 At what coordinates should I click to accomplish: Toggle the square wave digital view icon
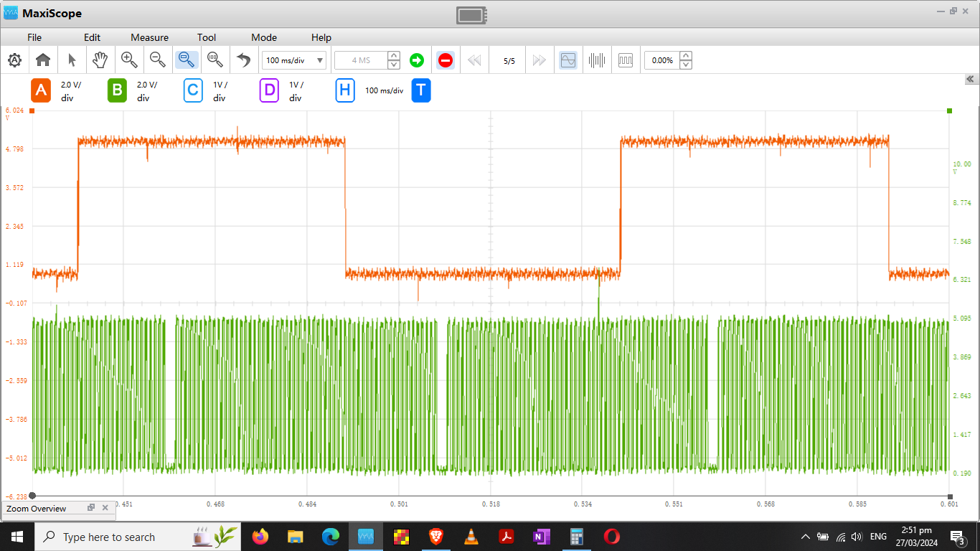click(x=626, y=60)
